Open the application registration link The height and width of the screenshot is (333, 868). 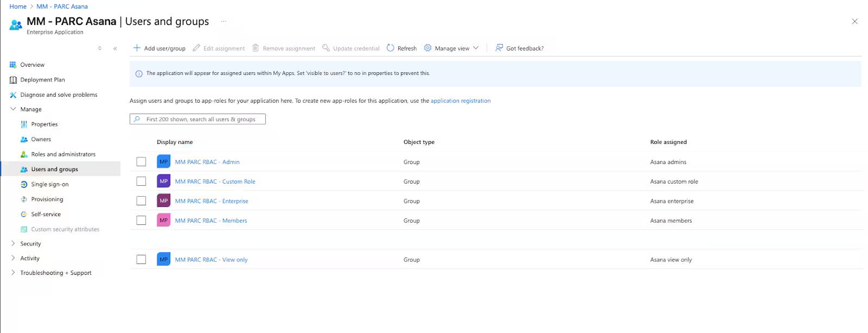pos(460,100)
